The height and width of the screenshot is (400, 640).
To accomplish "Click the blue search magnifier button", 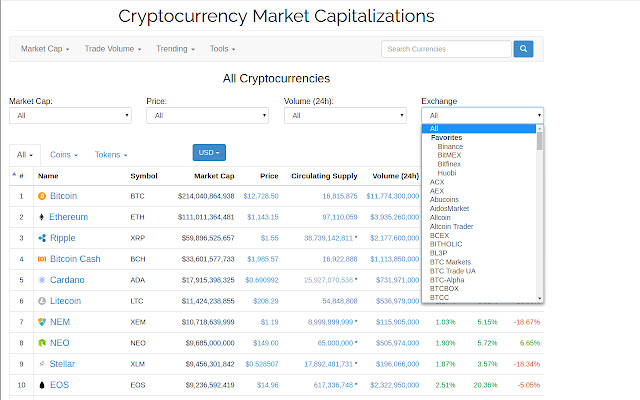I will 523,49.
